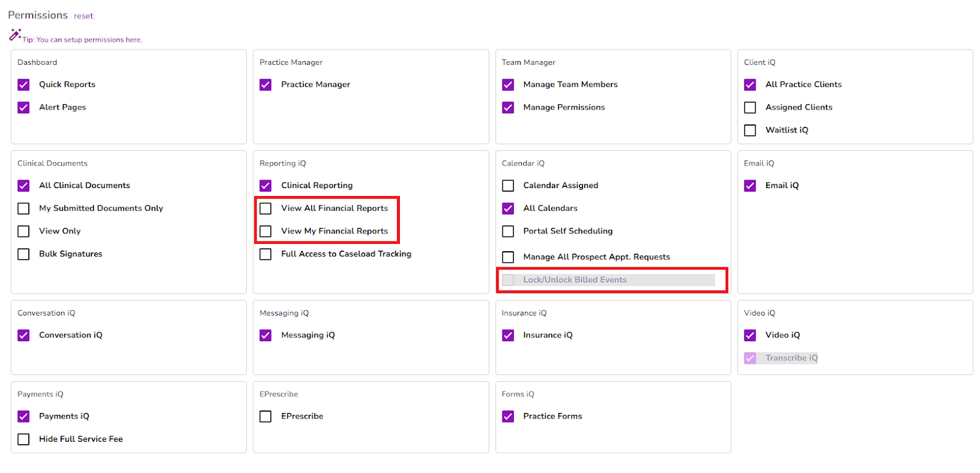Uncheck Manage Team Members permission

click(508, 85)
